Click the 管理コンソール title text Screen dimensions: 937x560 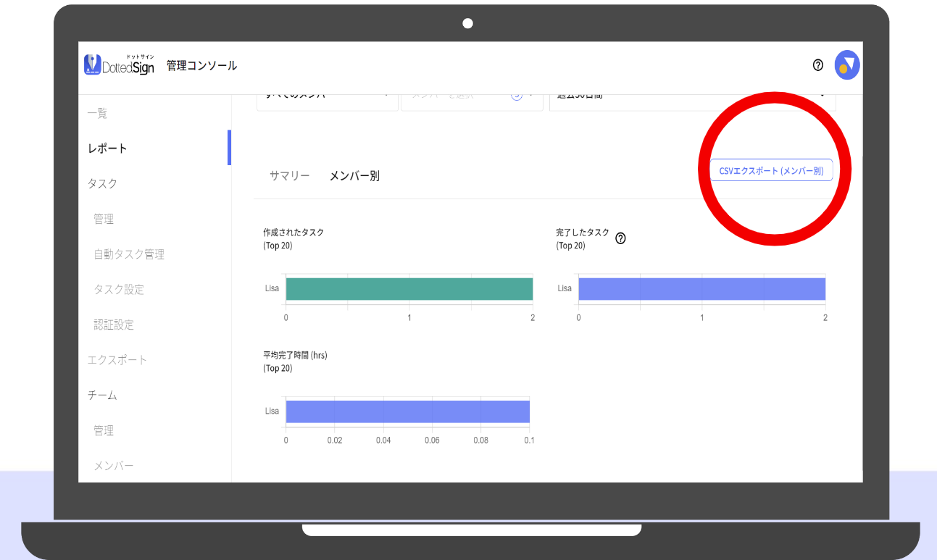201,65
